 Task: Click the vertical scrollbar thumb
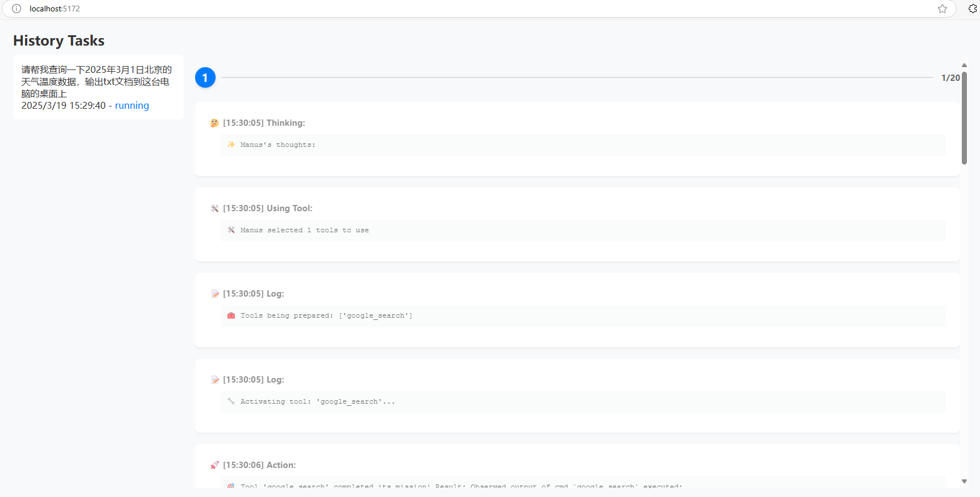point(964,118)
